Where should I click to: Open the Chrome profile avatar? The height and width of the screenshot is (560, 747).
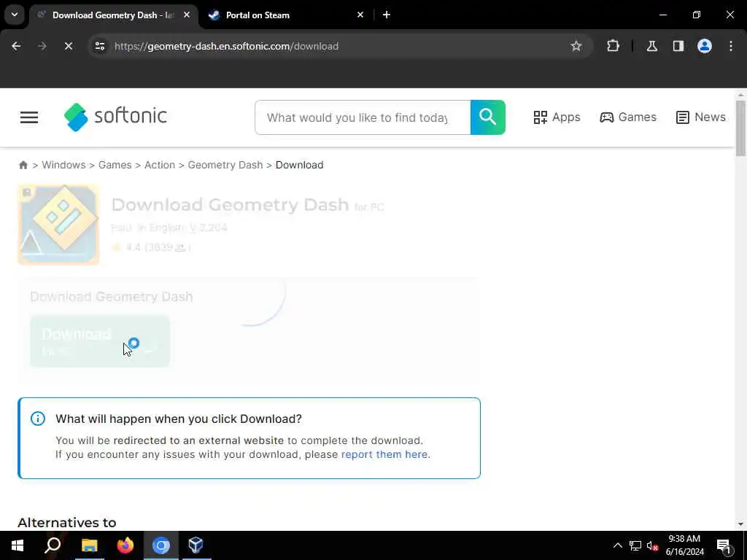(705, 46)
